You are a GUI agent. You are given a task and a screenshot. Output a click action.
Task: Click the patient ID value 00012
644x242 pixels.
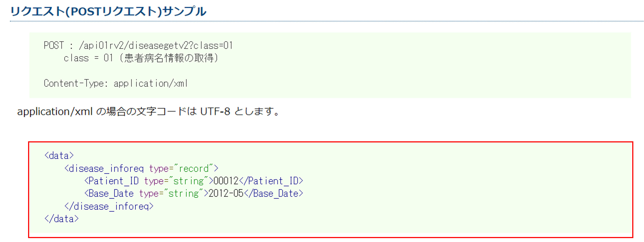(x=226, y=181)
